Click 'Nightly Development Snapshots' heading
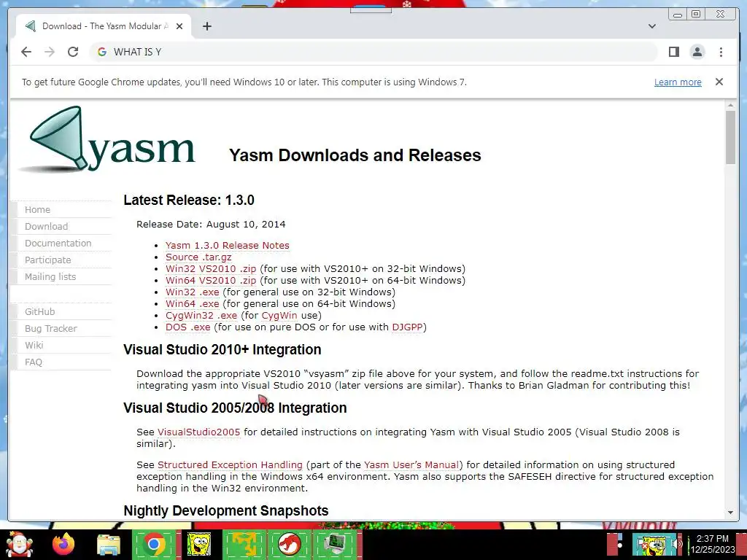This screenshot has height=560, width=747. tap(226, 510)
